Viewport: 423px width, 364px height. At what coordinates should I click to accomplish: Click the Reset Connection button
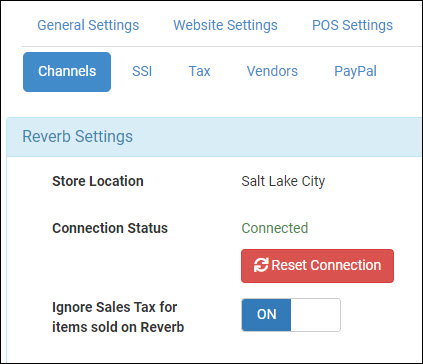coord(317,266)
